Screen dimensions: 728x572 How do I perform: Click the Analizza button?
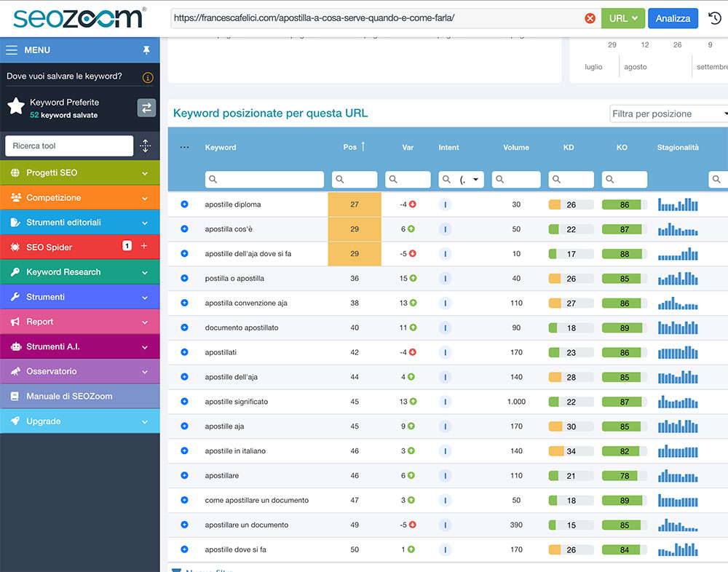pos(673,18)
